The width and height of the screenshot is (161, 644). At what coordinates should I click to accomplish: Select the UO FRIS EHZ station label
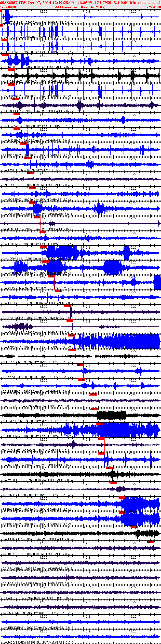tap(37, 52)
